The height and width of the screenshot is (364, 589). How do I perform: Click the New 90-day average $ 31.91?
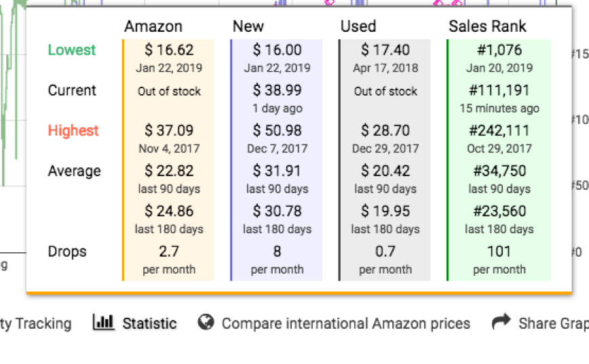(x=278, y=171)
